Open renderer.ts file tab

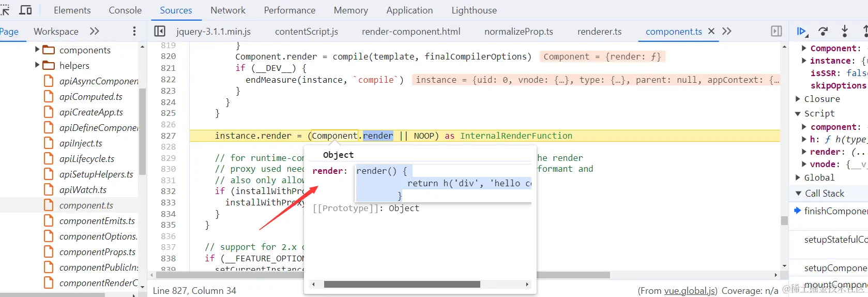click(600, 32)
